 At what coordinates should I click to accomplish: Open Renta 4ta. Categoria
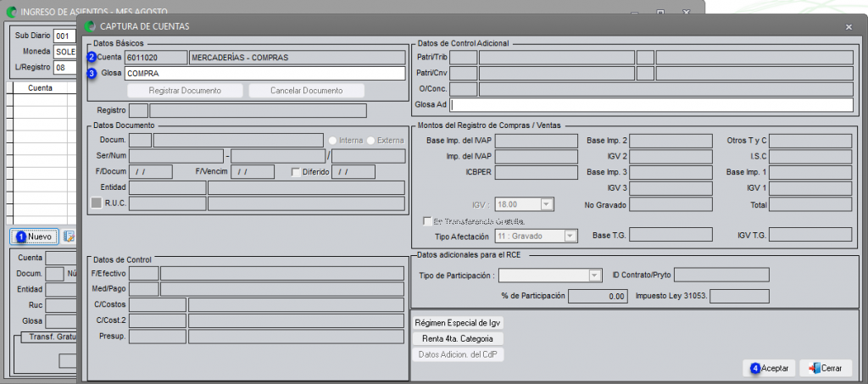coord(459,338)
